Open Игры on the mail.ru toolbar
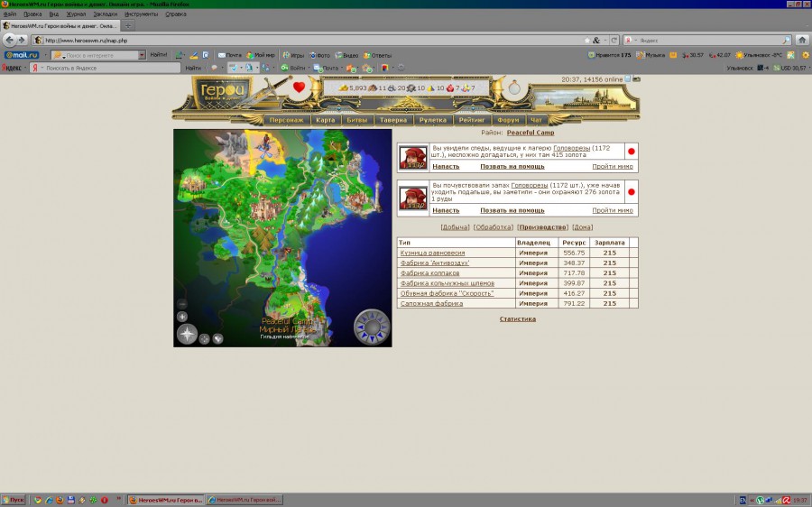This screenshot has height=507, width=812. click(293, 55)
